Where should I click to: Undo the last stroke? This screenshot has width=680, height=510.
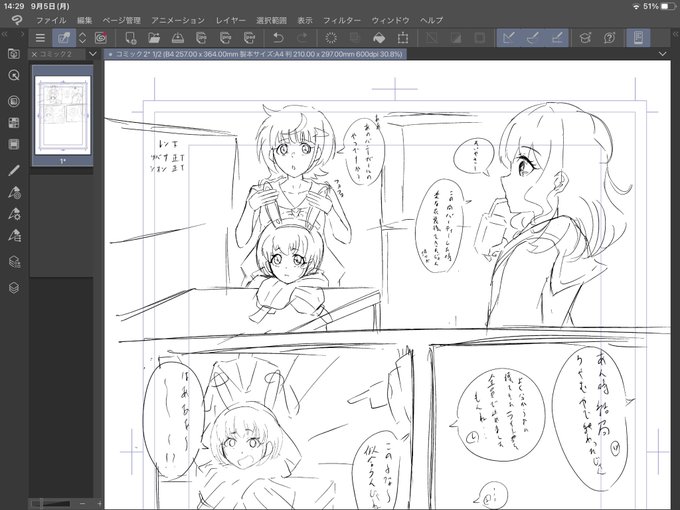pos(278,38)
